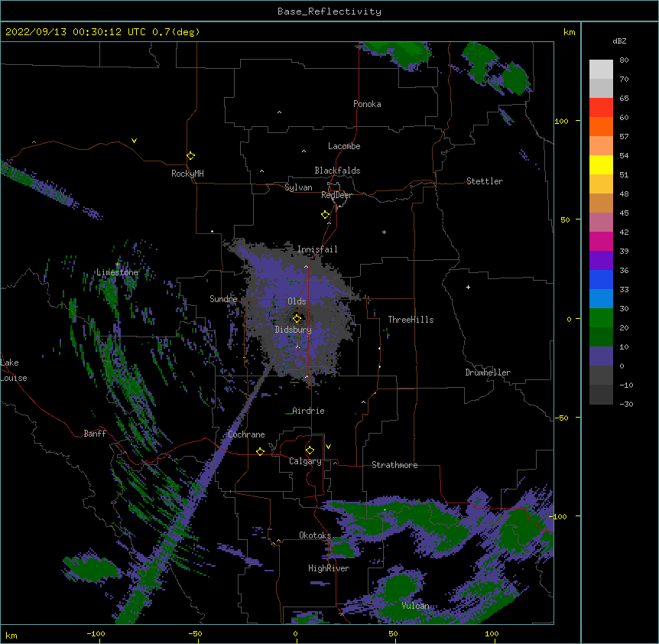Click the Olds town label
The image size is (659, 644).
point(297,301)
